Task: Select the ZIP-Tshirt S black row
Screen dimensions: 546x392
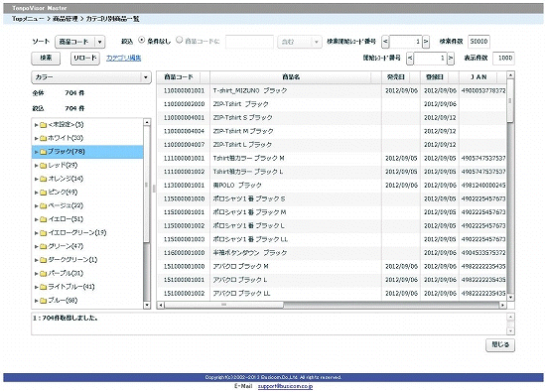Action: 332,118
